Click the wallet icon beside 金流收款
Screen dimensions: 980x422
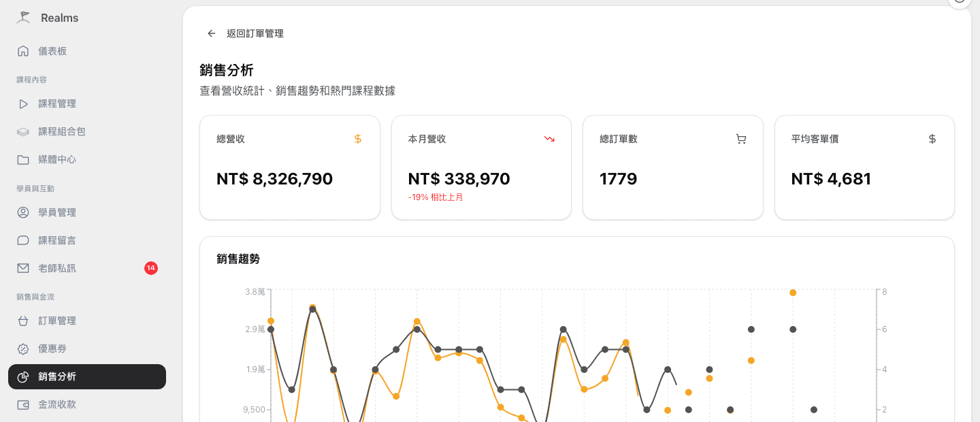[x=23, y=404]
